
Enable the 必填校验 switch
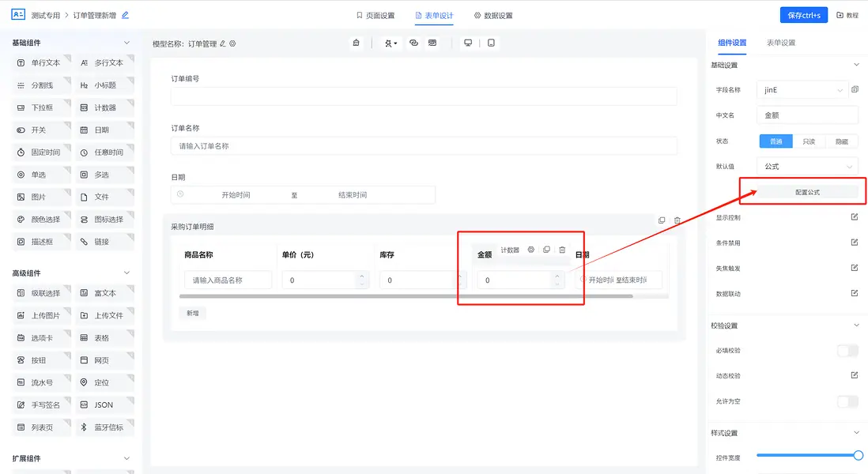847,351
